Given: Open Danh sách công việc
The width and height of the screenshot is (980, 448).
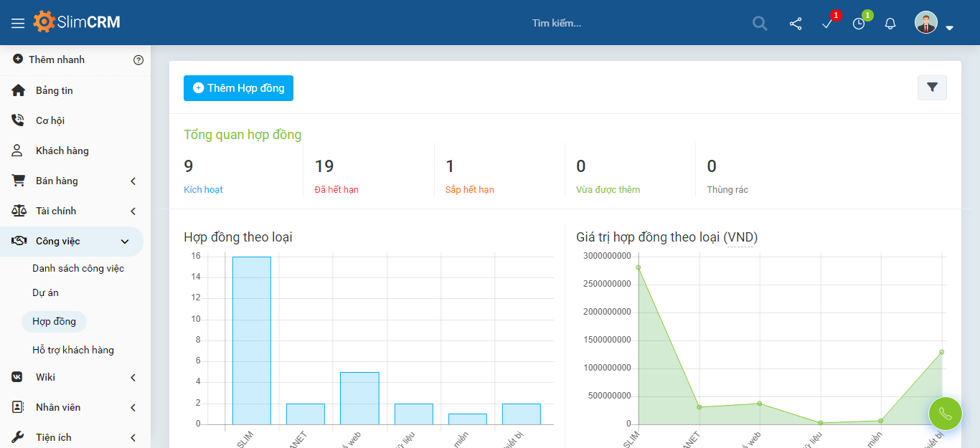Looking at the screenshot, I should coord(78,268).
